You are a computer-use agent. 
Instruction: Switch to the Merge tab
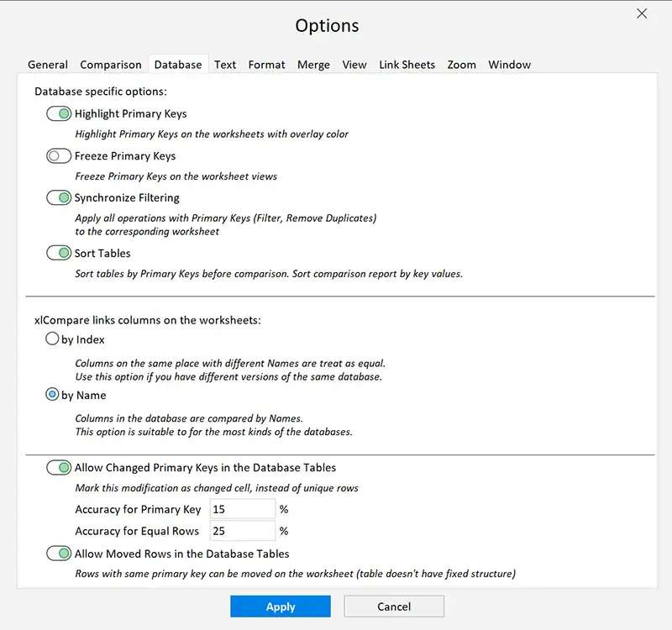313,65
